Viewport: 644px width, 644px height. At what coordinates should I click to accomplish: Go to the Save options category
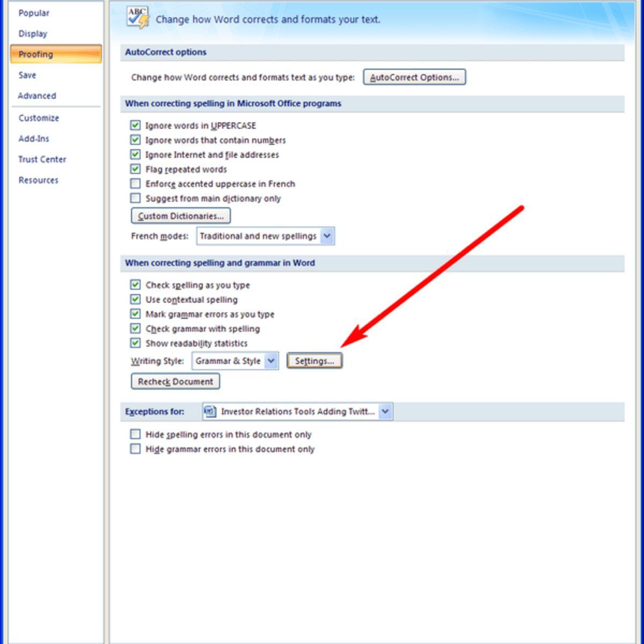(x=27, y=75)
